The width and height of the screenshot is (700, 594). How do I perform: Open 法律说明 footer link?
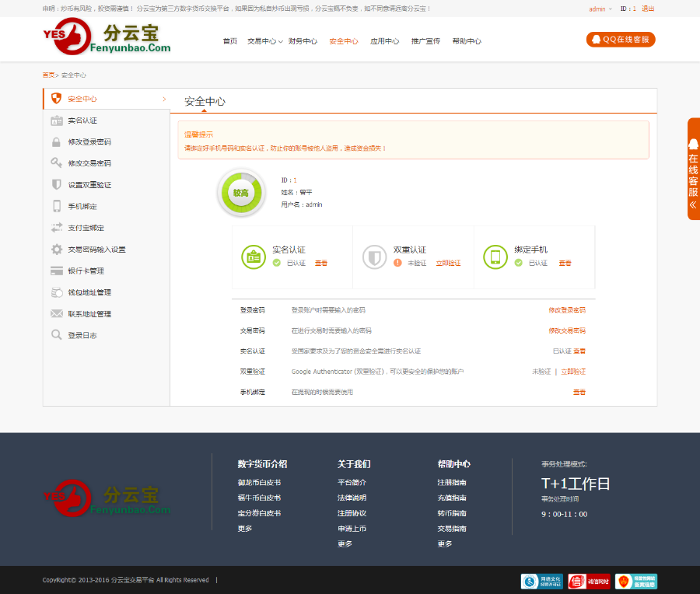click(x=352, y=498)
